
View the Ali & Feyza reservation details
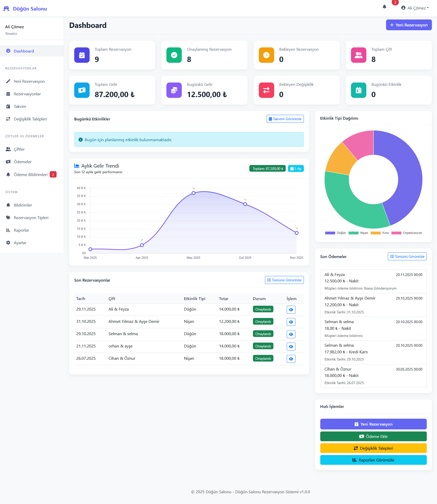pyautogui.click(x=291, y=310)
